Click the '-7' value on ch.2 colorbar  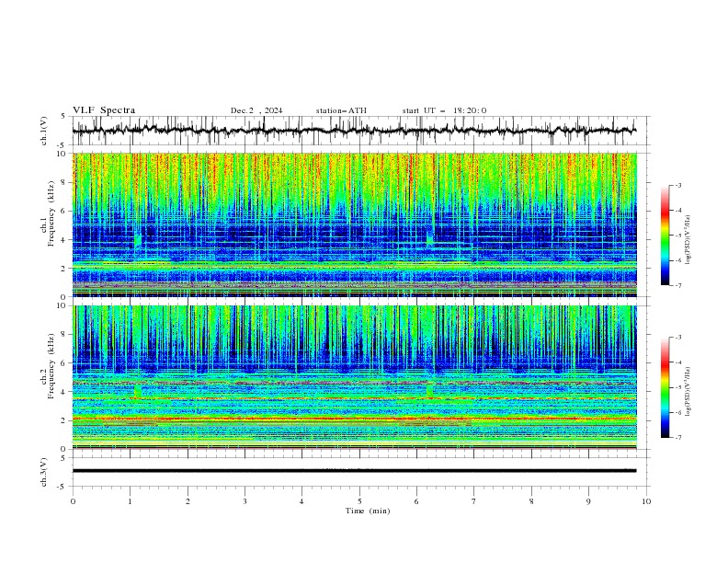(678, 438)
